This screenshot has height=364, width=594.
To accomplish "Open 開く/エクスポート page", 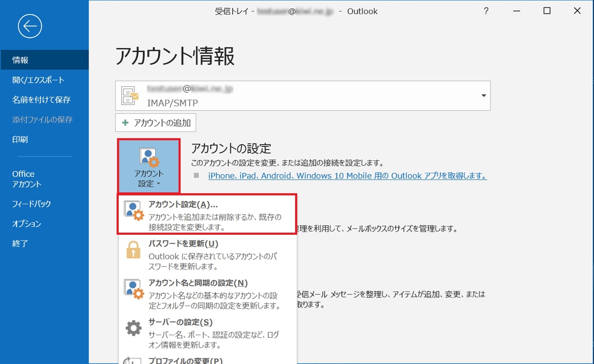I will (44, 80).
